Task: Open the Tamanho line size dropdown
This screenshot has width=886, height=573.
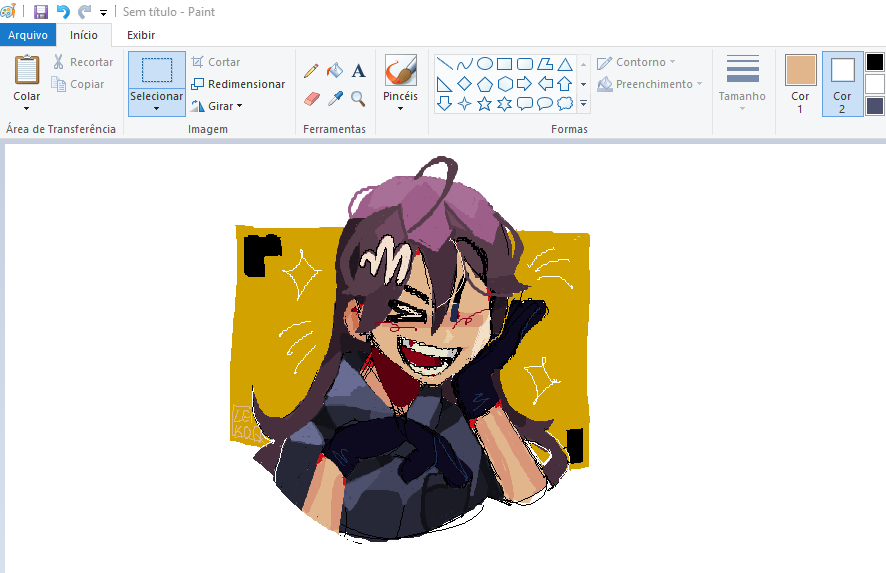Action: pyautogui.click(x=742, y=82)
